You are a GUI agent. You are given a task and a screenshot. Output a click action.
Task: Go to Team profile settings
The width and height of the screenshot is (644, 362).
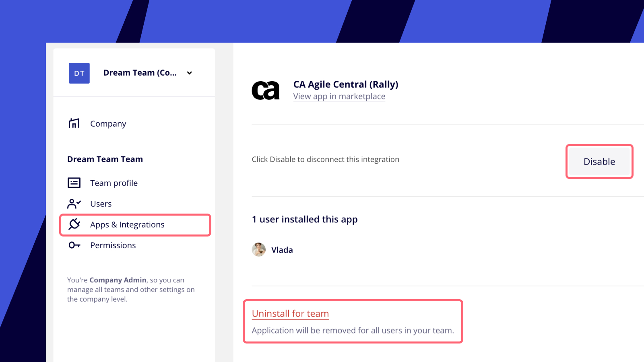point(114,183)
